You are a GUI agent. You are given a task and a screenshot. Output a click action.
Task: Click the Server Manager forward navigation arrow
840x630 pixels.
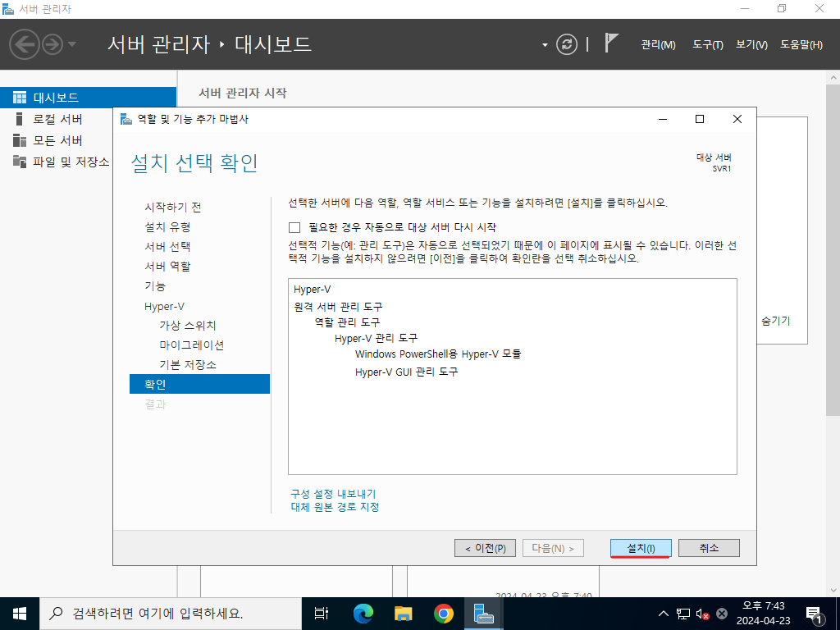click(x=52, y=44)
